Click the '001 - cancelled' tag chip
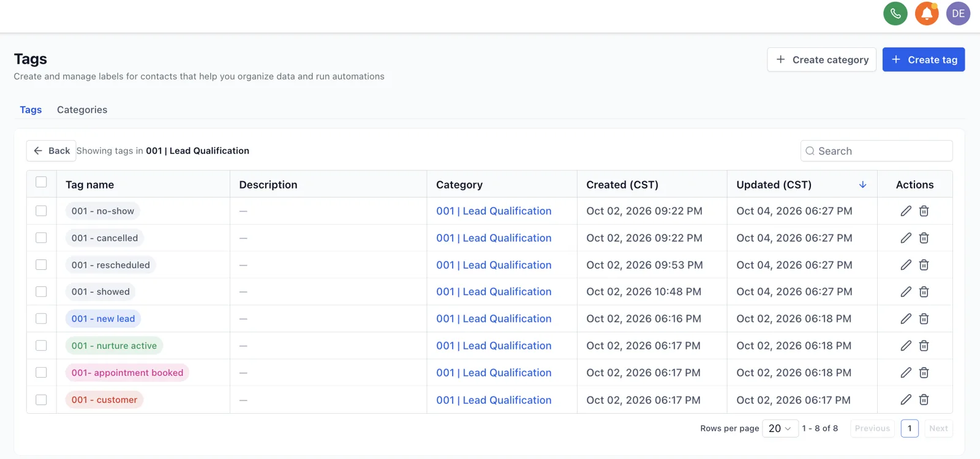The width and height of the screenshot is (980, 459). 105,238
